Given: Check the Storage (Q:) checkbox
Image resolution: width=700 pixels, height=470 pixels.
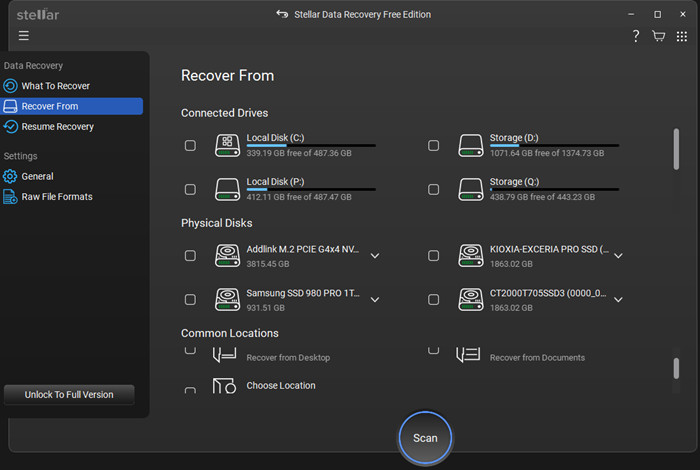Looking at the screenshot, I should click(x=433, y=189).
